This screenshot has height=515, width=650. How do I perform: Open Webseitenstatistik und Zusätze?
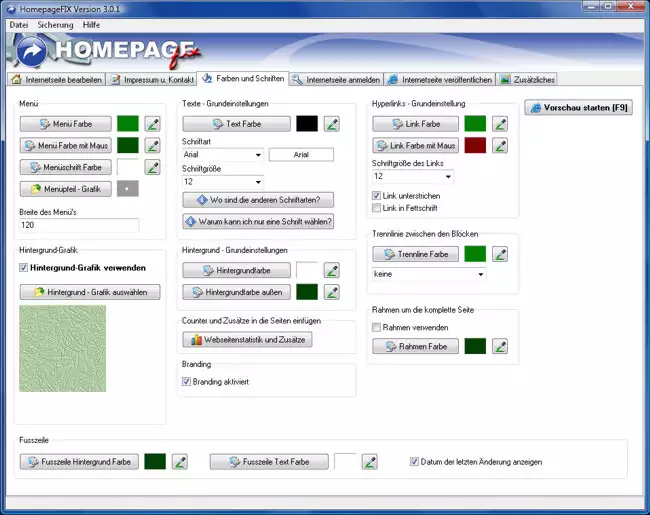click(x=247, y=340)
